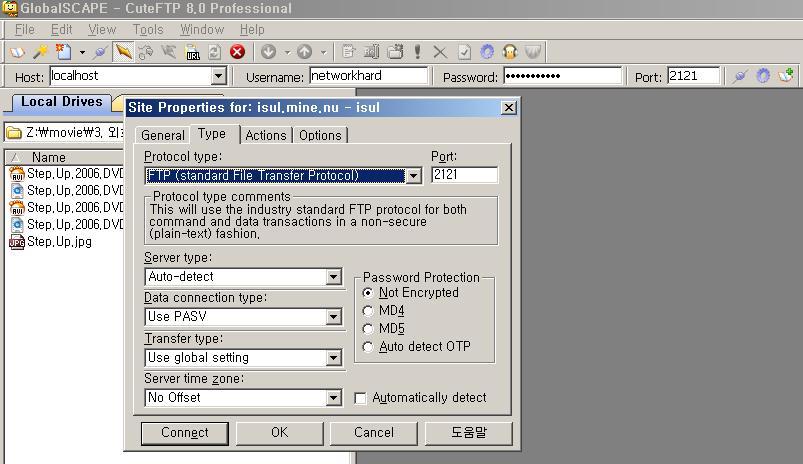Open the View menu
The image size is (803, 464).
(x=102, y=30)
